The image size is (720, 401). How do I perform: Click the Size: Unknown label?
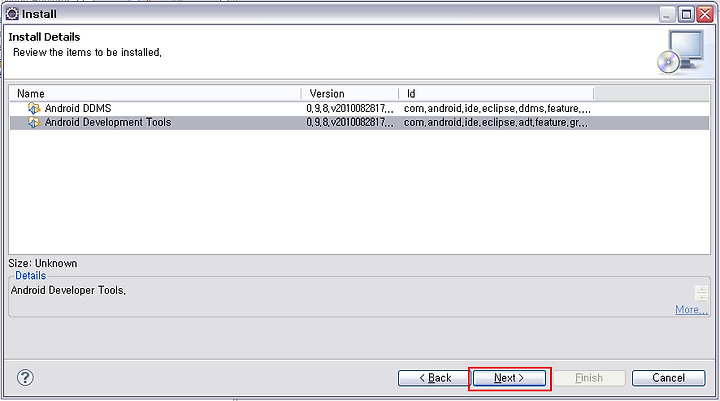coord(43,263)
